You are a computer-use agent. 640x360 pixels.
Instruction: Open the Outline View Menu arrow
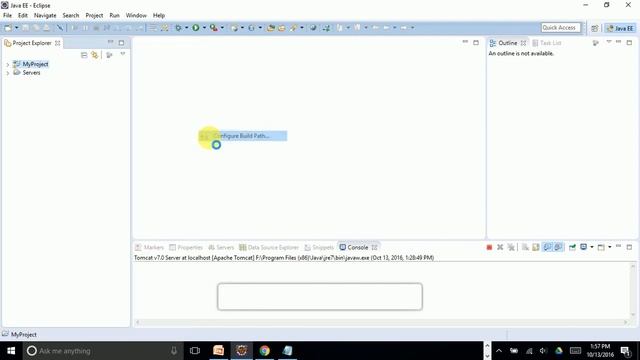point(609,42)
